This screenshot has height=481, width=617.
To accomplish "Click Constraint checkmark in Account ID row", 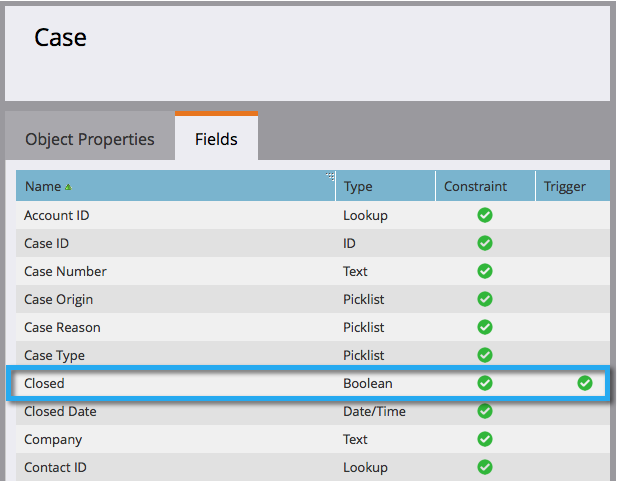I will coord(485,215).
